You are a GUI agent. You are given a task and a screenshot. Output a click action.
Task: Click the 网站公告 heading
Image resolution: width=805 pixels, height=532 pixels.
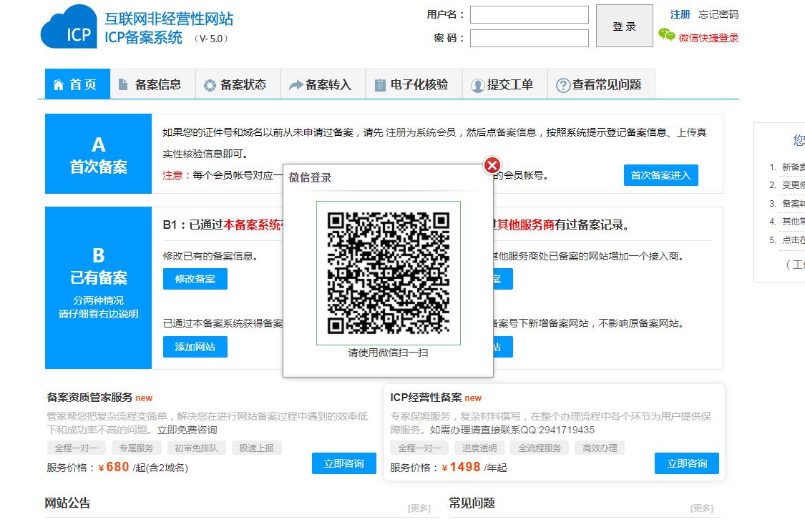(x=67, y=503)
